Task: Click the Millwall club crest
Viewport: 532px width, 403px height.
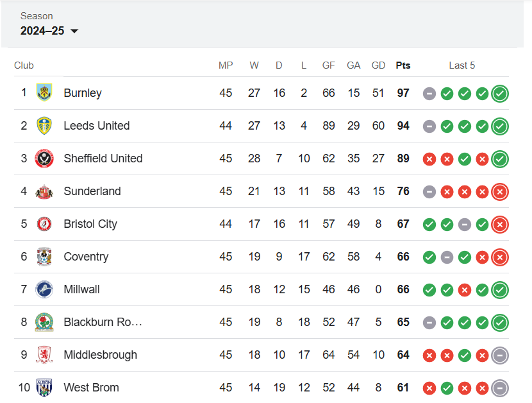Action: point(44,289)
